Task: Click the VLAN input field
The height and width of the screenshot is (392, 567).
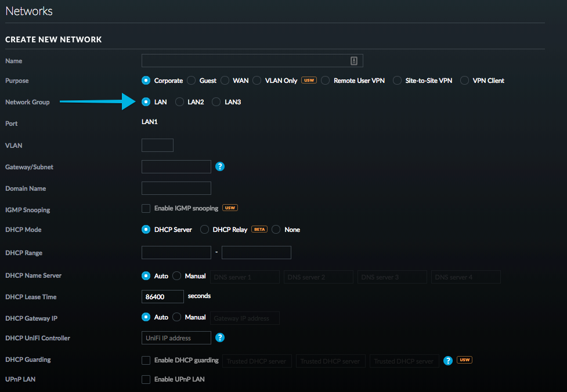Action: click(x=157, y=146)
